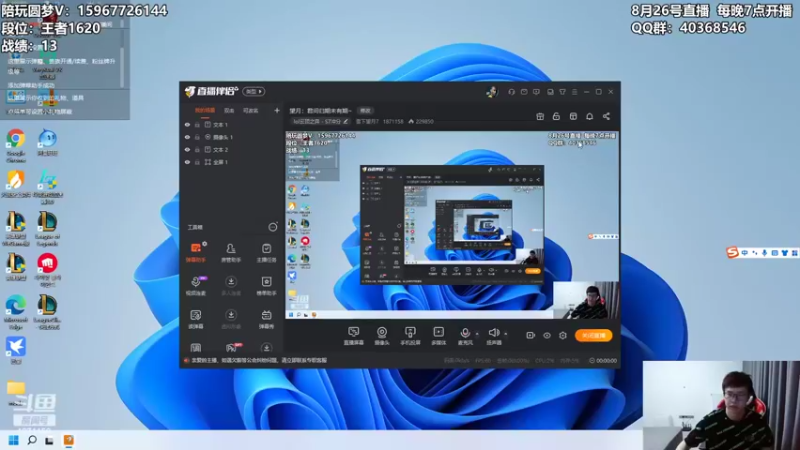Click the Sogou input method S icon

point(733,253)
